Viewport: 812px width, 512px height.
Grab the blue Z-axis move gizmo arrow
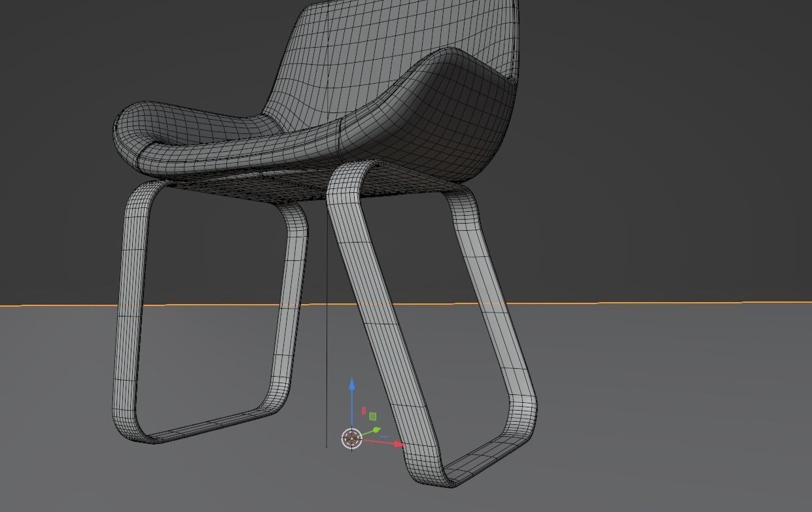coord(352,384)
